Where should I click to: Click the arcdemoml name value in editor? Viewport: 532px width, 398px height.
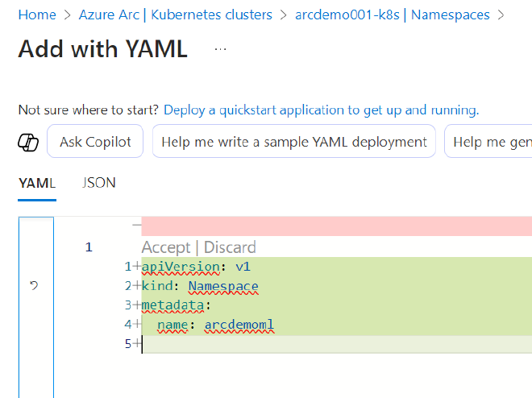(239, 325)
